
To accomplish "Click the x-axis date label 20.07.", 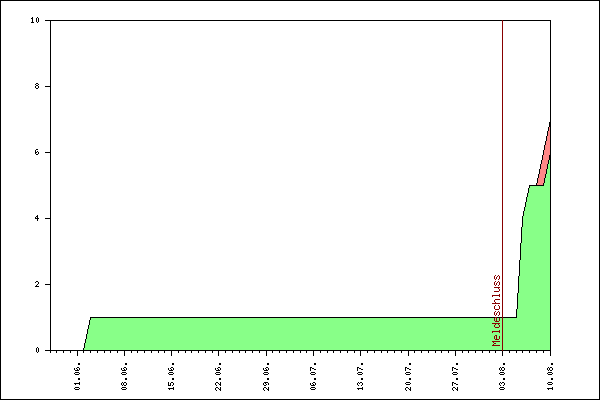I will tap(408, 377).
